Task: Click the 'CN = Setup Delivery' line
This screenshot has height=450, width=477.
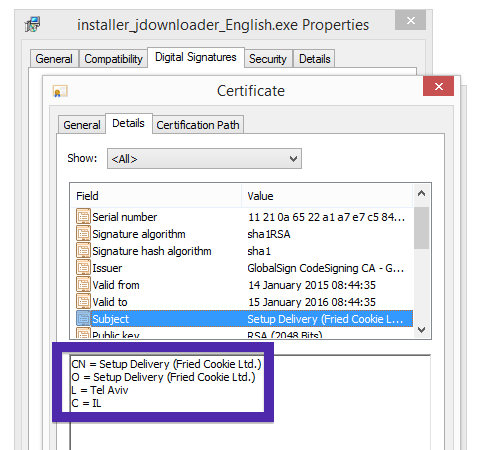Action: 166,364
